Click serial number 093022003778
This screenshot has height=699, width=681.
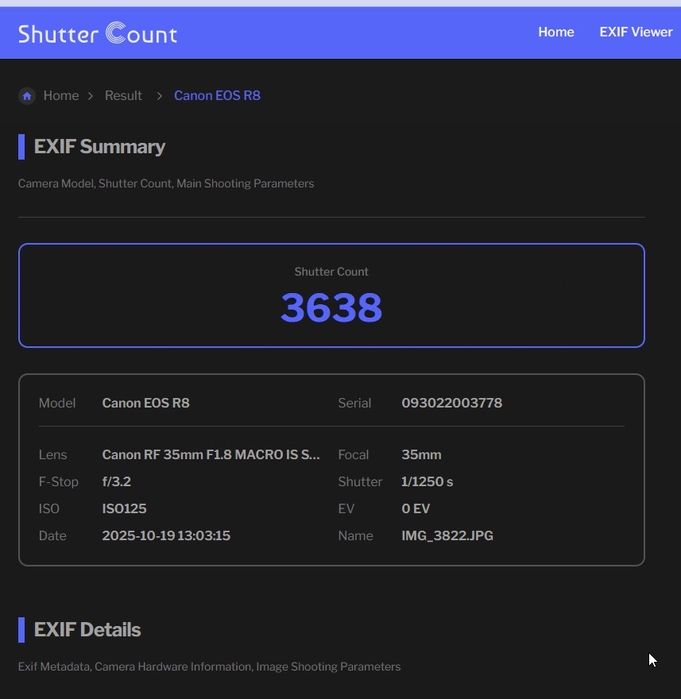[452, 403]
